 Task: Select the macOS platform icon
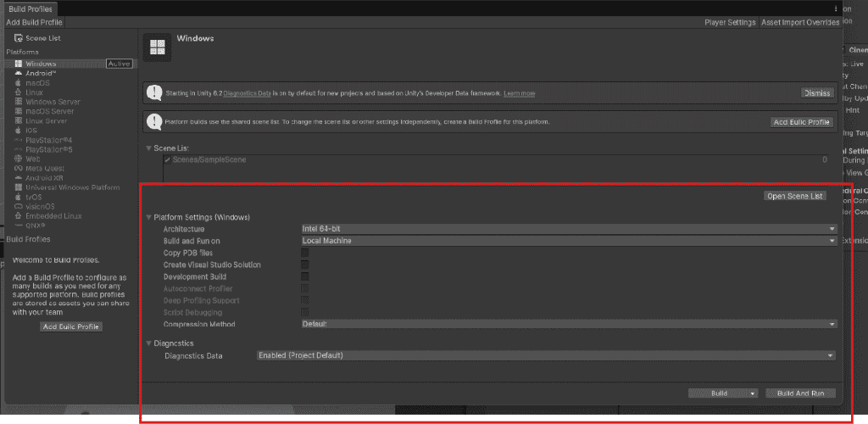[19, 83]
